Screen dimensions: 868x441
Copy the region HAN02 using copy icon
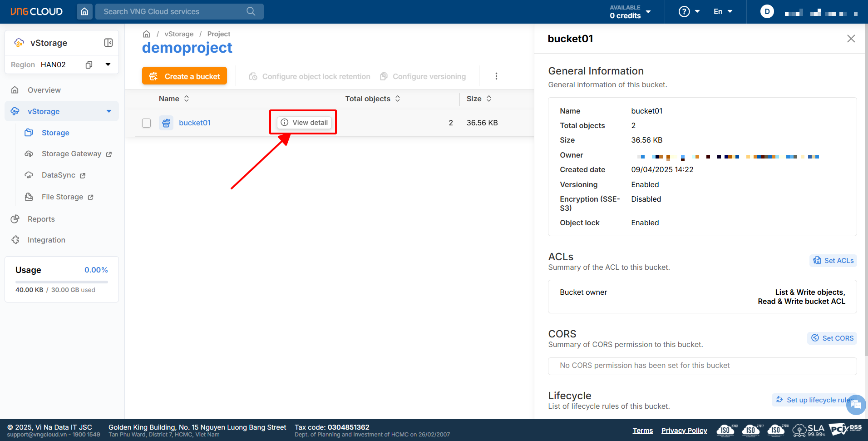89,65
